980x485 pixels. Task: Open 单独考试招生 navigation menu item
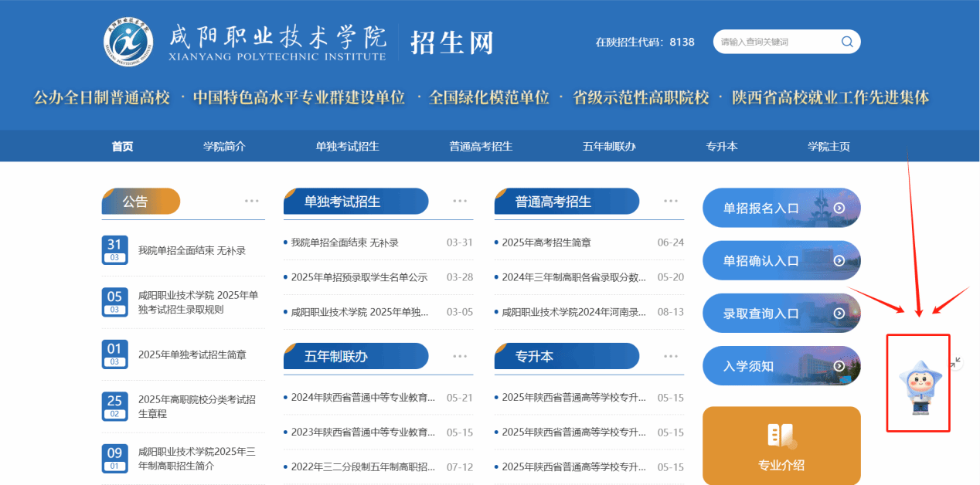pos(347,147)
